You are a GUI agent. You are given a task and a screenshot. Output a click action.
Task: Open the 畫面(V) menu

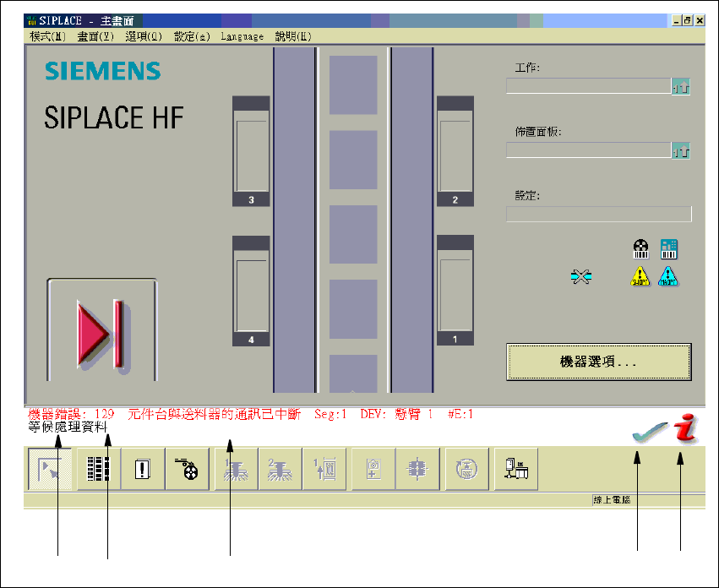(x=95, y=36)
